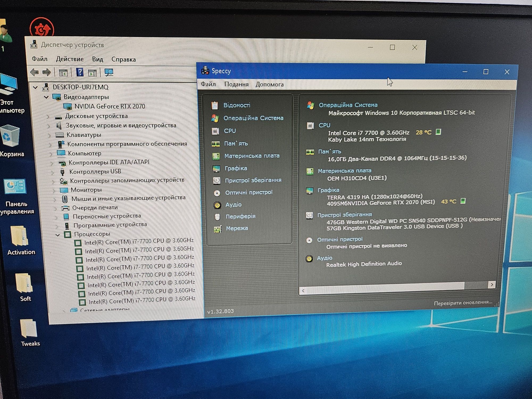
Task: Open Пристрої зберігання in Speccy sidebar
Action: click(x=253, y=180)
